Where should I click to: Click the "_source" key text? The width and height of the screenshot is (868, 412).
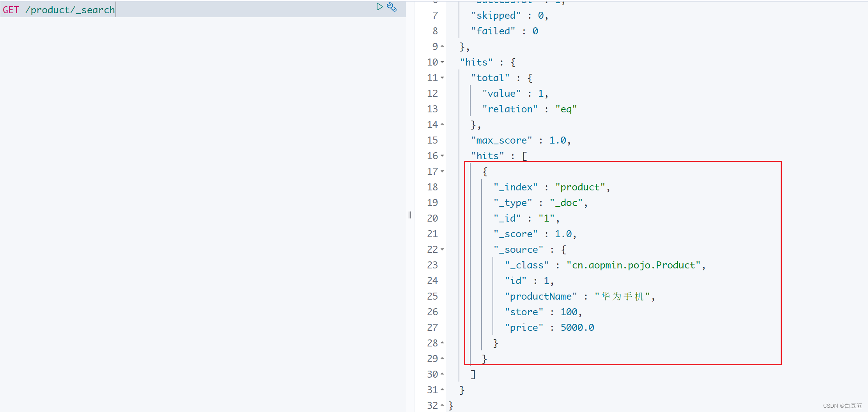click(x=518, y=250)
